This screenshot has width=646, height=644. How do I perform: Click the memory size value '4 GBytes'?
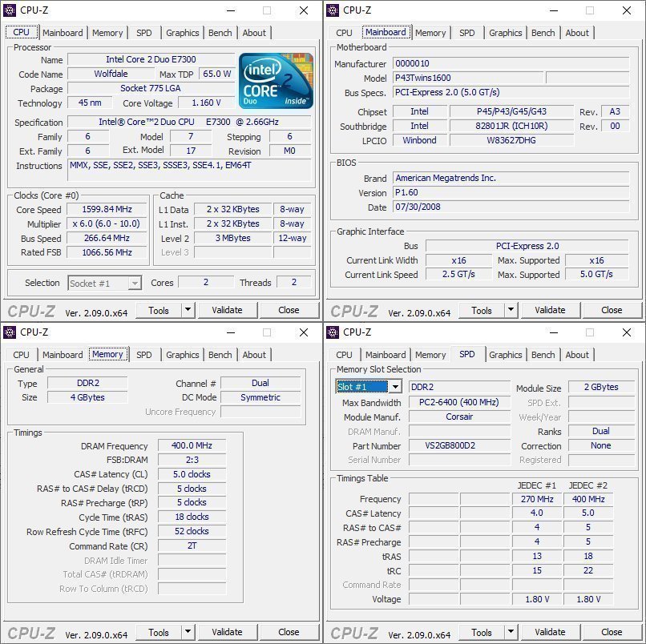[x=87, y=397]
